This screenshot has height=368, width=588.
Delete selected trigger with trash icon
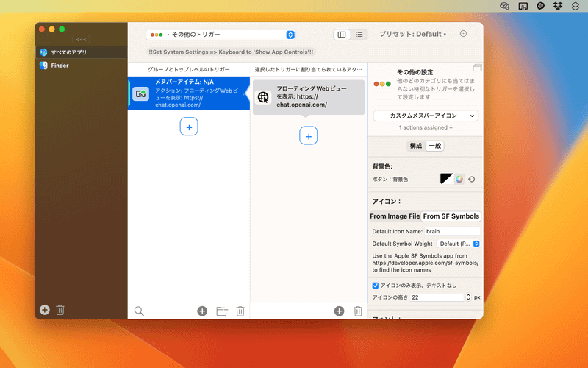click(240, 311)
